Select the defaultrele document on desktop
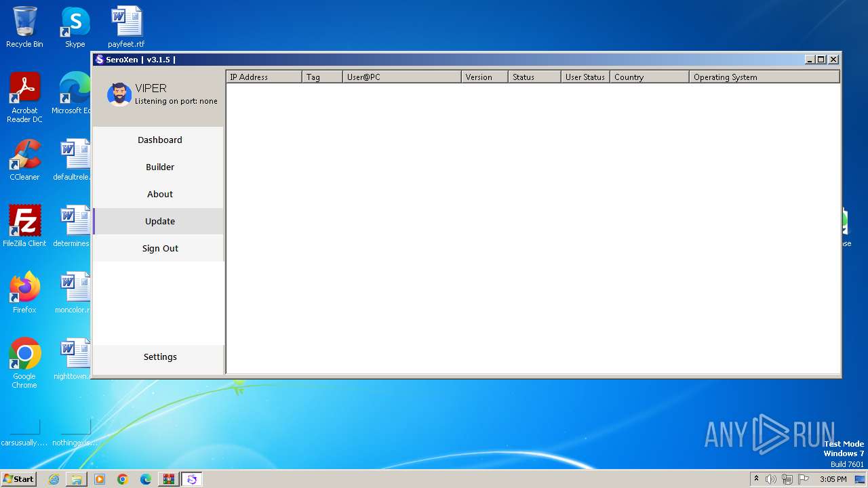 pos(73,160)
